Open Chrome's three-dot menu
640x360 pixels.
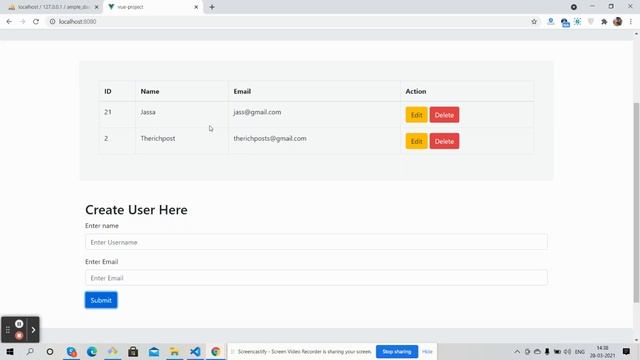tap(631, 22)
